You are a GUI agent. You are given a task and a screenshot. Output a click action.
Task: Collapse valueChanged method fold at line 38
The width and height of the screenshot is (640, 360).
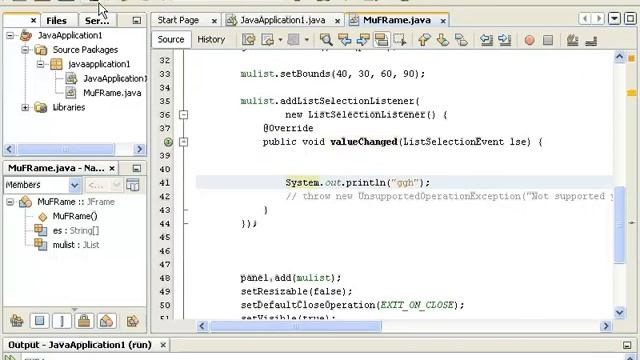point(184,142)
